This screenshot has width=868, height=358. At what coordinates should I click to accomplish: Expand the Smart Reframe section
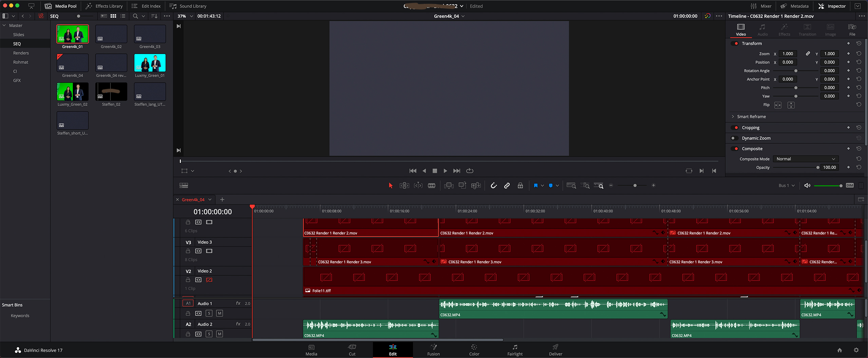pyautogui.click(x=733, y=117)
